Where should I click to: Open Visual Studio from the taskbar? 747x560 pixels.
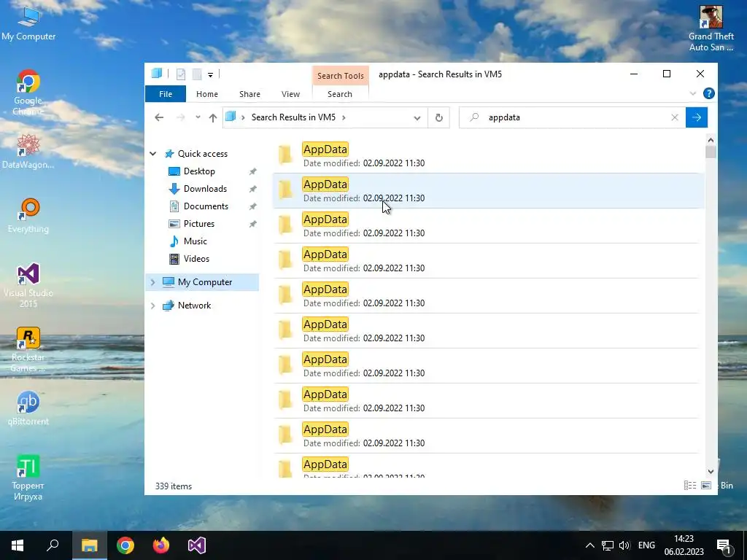click(197, 545)
